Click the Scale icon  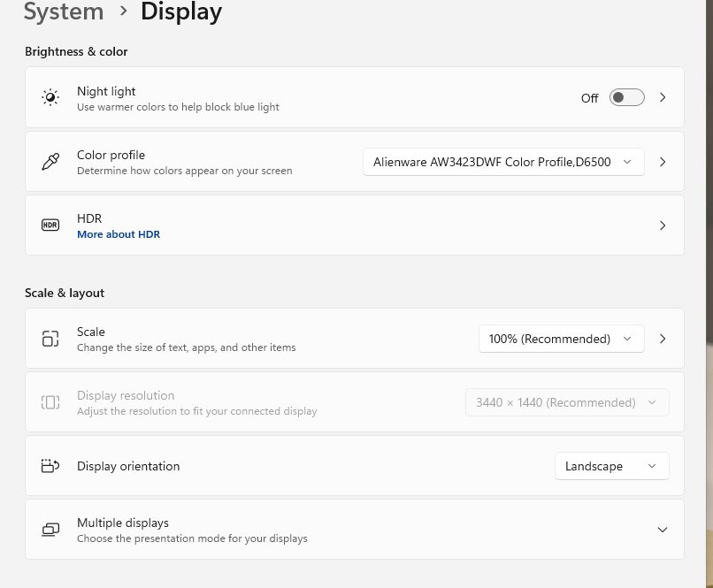(x=50, y=339)
